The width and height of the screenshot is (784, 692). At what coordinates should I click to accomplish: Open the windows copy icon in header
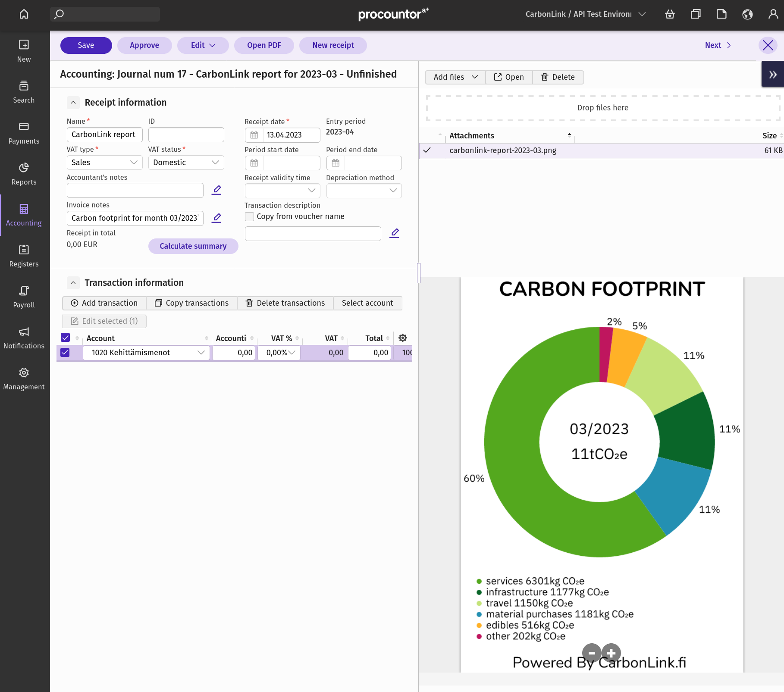[x=696, y=14]
